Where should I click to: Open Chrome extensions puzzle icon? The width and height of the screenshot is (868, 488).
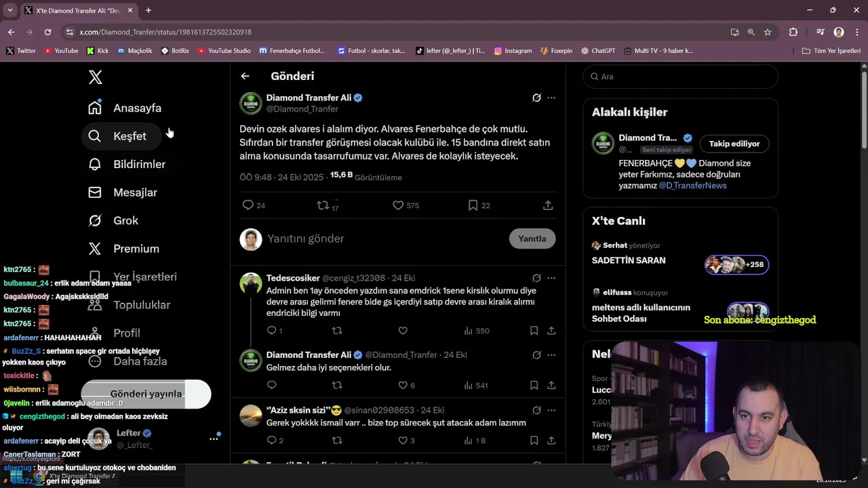point(793,32)
